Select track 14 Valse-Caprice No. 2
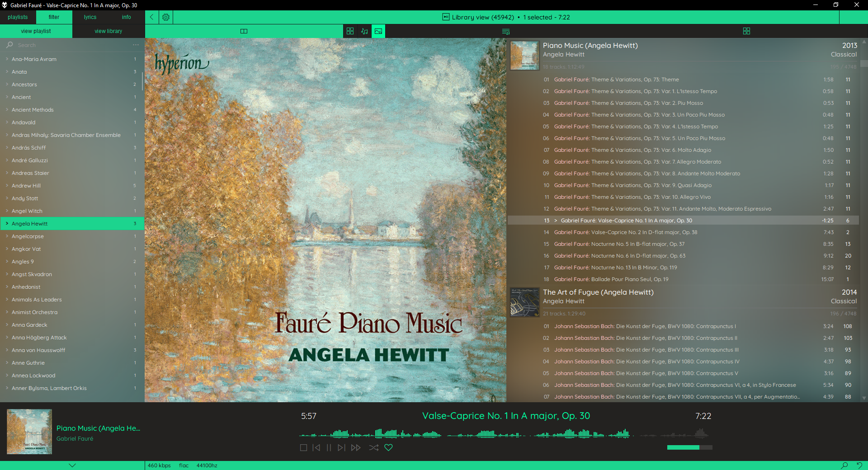The image size is (868, 470). click(x=684, y=232)
